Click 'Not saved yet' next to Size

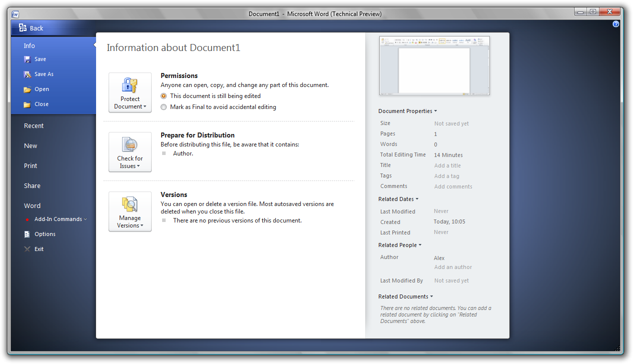(451, 123)
